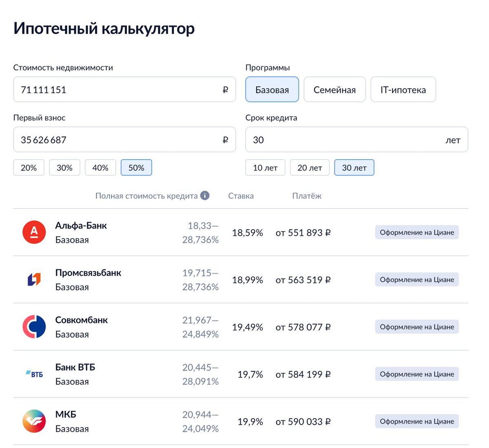The image size is (489, 448).
Task: Set loan term to 10 лет
Action: point(265,167)
